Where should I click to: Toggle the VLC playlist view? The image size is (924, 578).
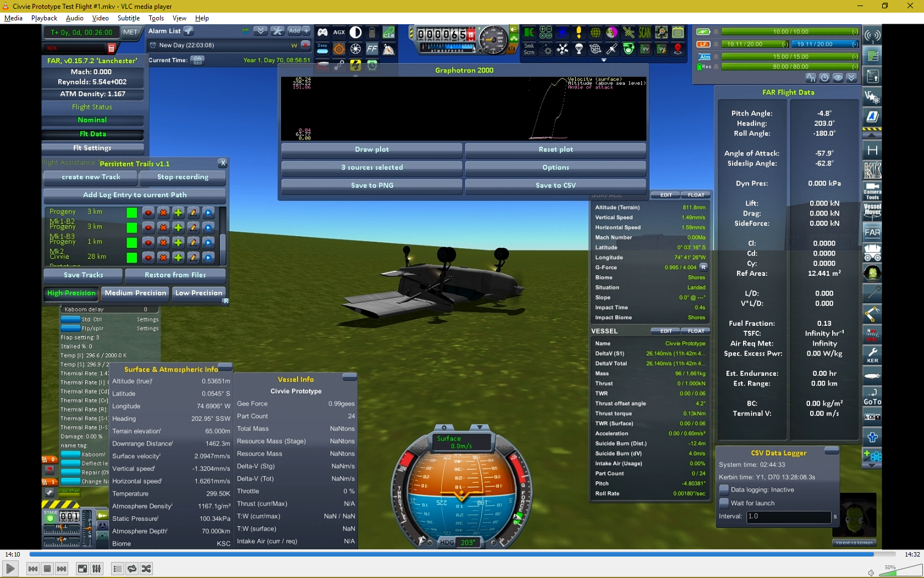pyautogui.click(x=117, y=569)
